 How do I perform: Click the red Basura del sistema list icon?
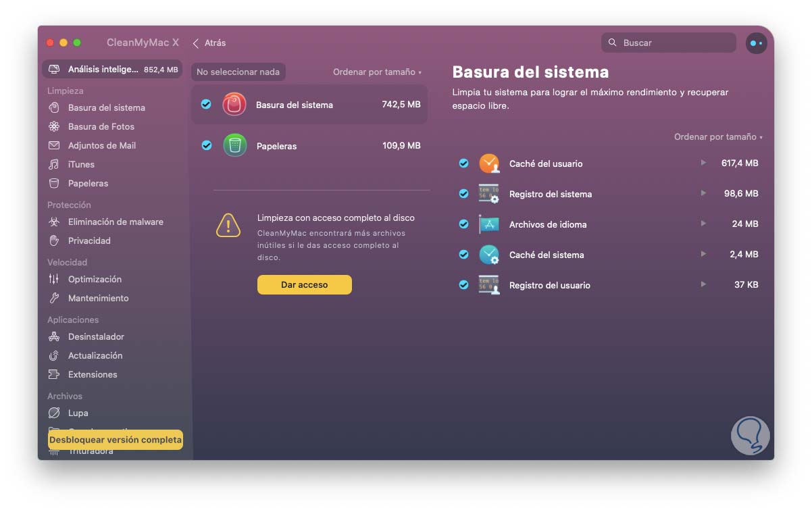coord(234,105)
